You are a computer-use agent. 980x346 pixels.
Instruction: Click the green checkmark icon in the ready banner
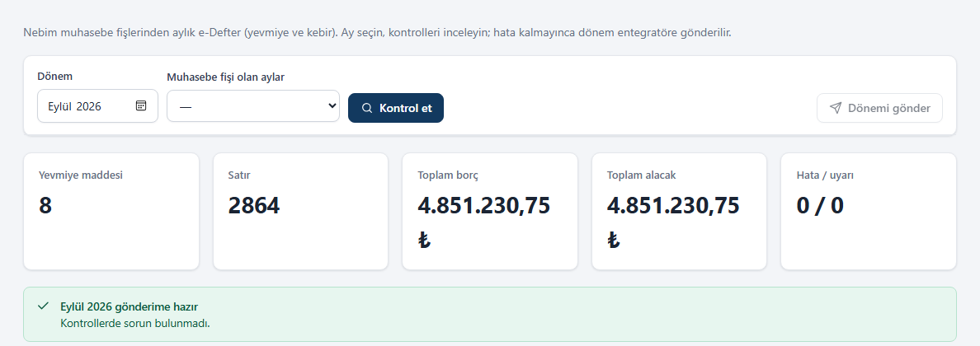click(43, 306)
